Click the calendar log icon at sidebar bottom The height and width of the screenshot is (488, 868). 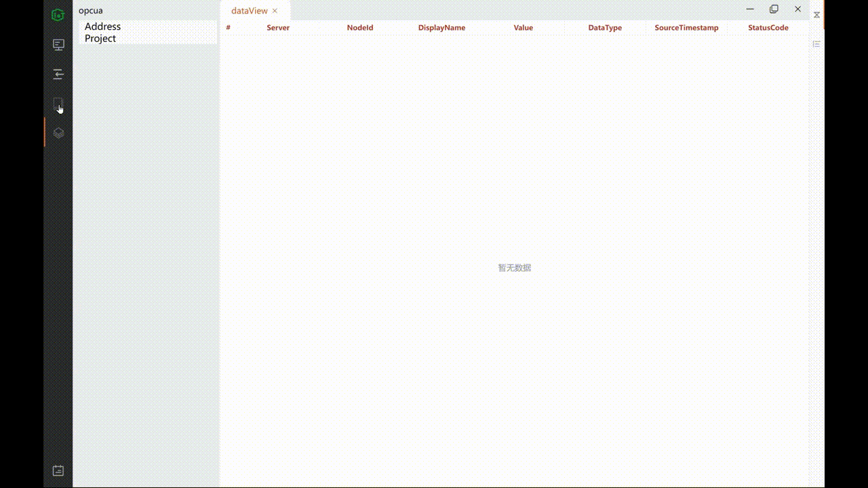coord(58,470)
